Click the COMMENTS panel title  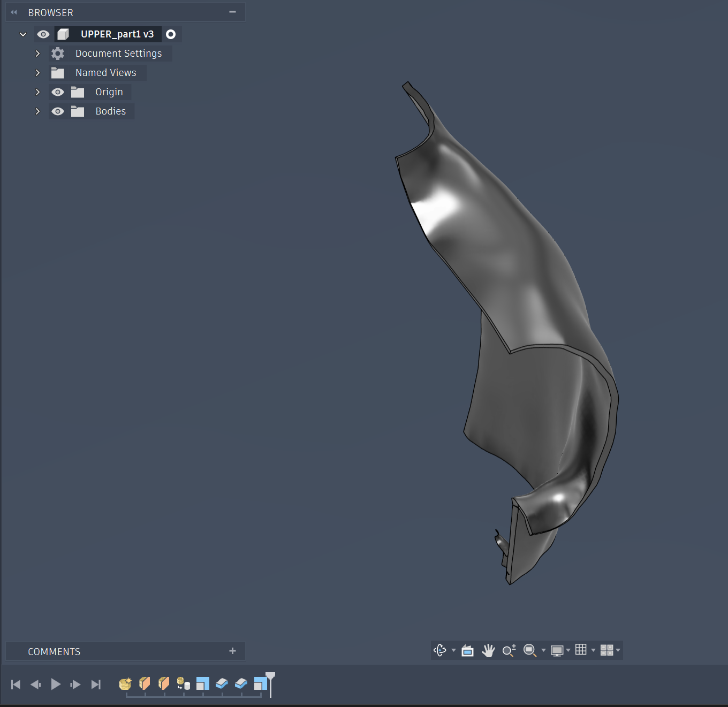click(54, 651)
